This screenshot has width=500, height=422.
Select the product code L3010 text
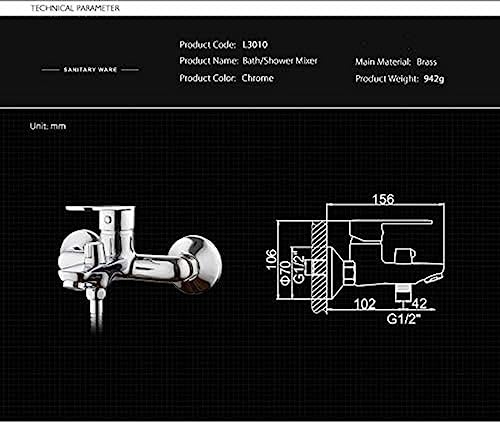255,45
